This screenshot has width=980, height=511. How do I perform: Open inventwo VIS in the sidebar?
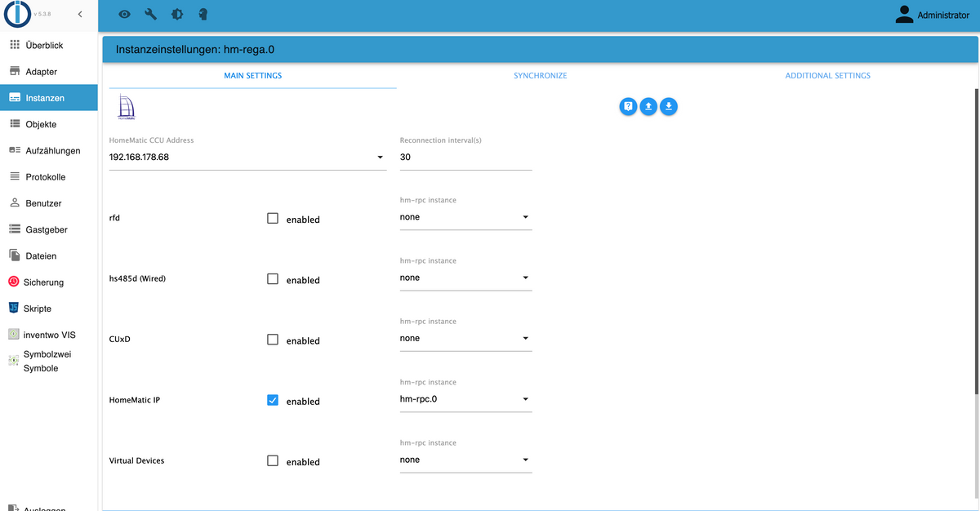[49, 335]
